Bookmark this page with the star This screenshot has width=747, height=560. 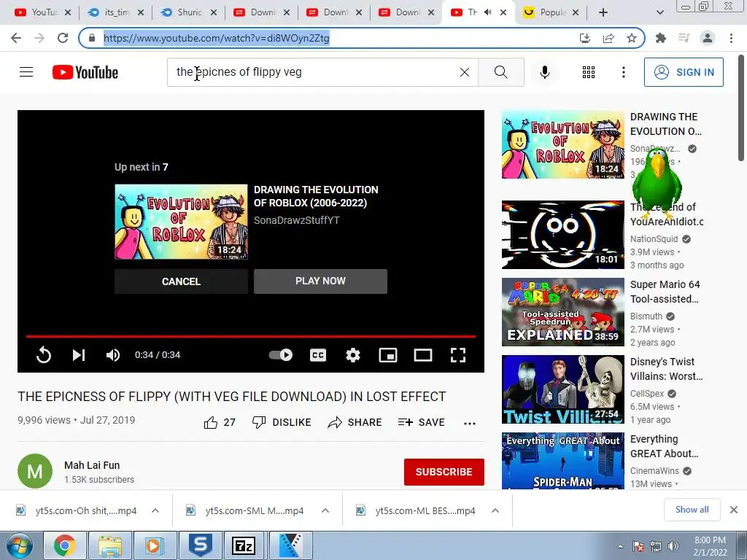[x=632, y=38]
